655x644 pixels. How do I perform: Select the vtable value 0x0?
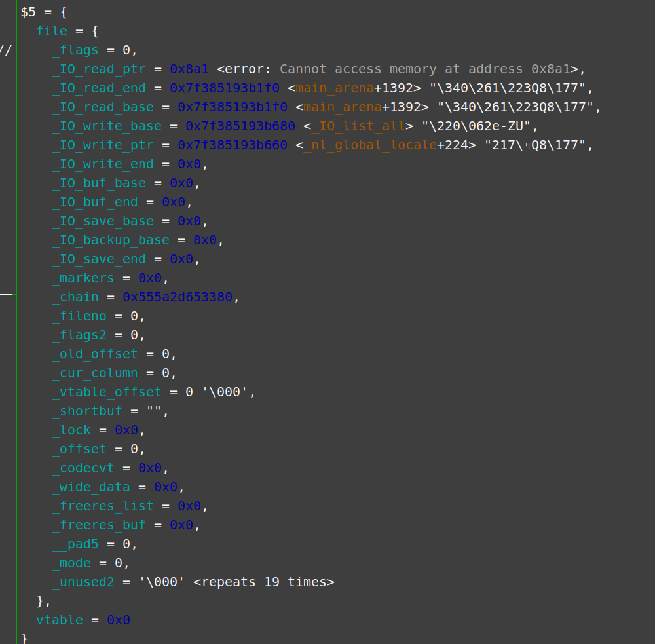tap(118, 620)
